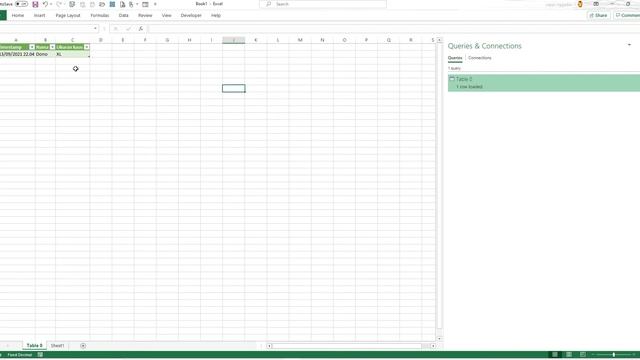Open the Developer ribbon tab
Viewport: 640px width, 360px height.
click(x=191, y=16)
